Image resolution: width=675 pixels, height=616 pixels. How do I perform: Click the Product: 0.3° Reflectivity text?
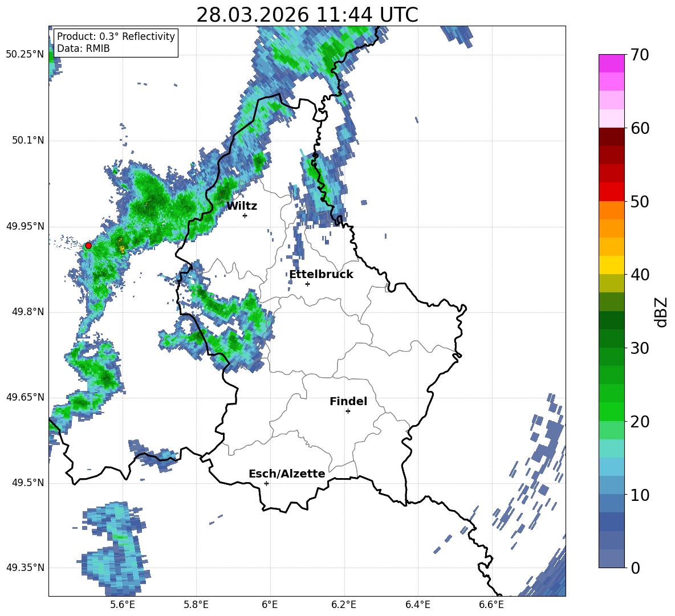(116, 36)
